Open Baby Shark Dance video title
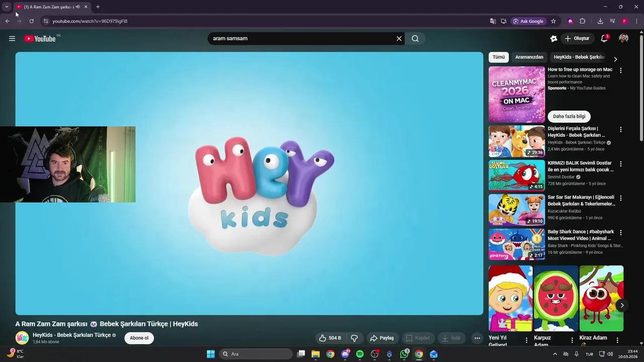The image size is (644, 362). pyautogui.click(x=581, y=235)
